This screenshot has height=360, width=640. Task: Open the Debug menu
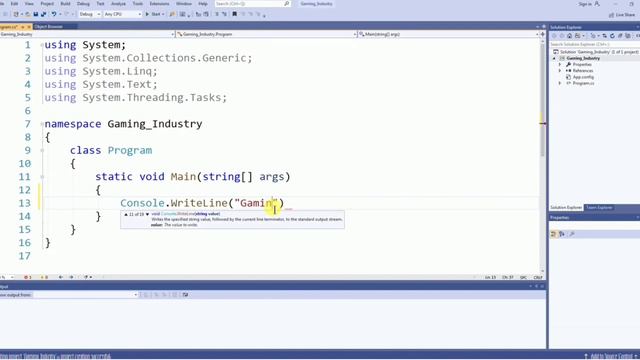pos(83,4)
